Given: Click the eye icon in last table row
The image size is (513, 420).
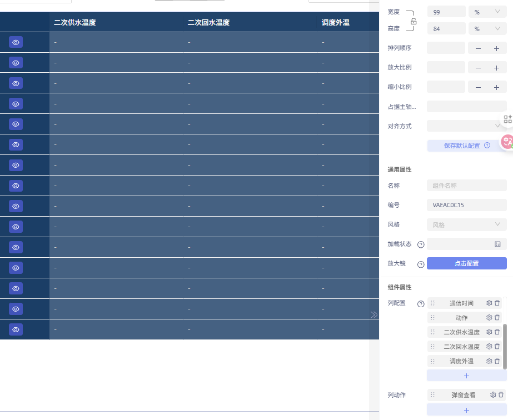Looking at the screenshot, I should click(x=16, y=329).
